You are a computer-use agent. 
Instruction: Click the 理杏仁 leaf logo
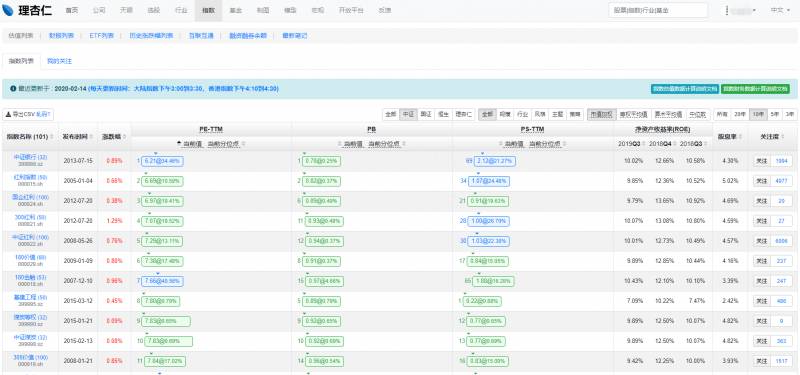(x=9, y=10)
